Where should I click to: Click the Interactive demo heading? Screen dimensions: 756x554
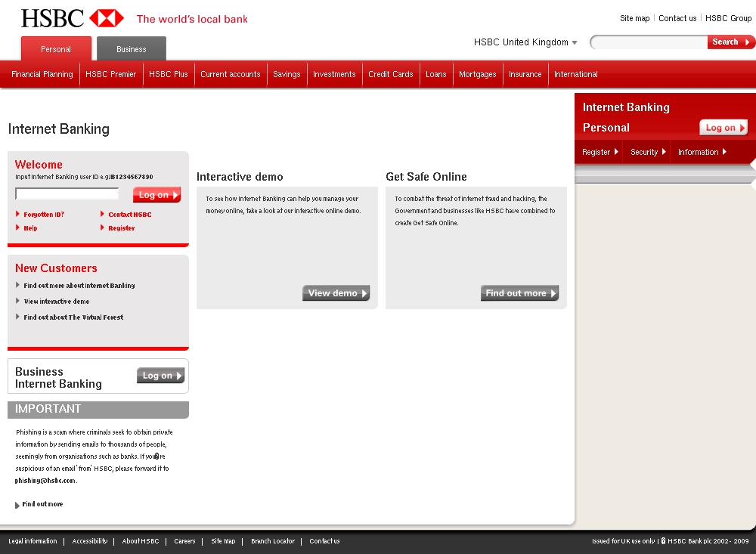tap(240, 177)
